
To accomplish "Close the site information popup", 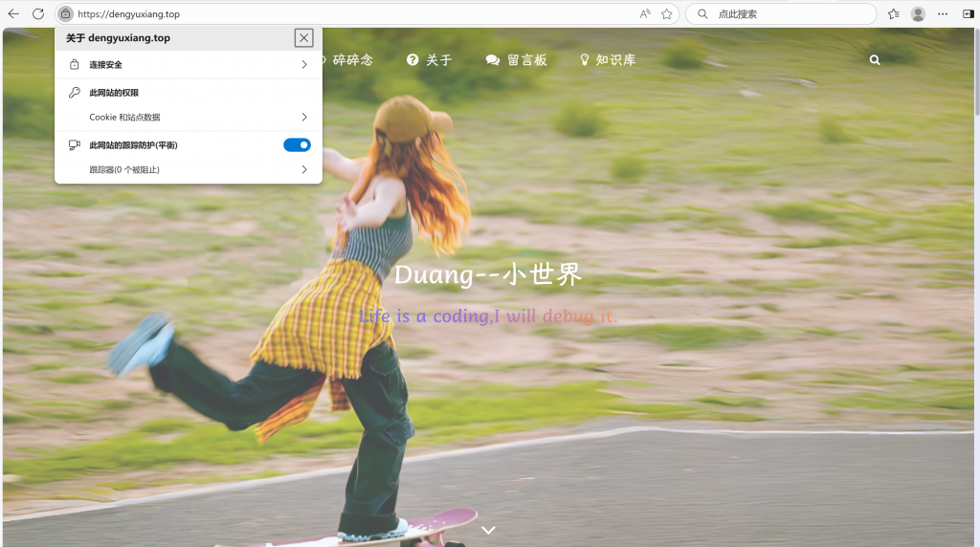I will click(x=303, y=38).
